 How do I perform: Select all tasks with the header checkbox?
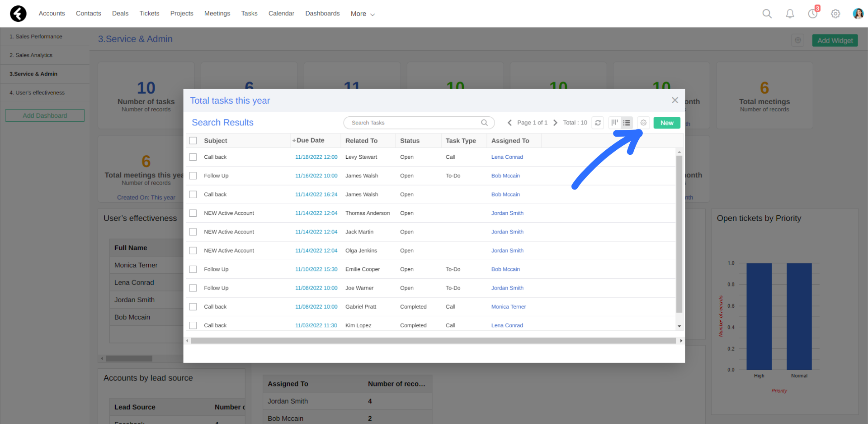193,140
